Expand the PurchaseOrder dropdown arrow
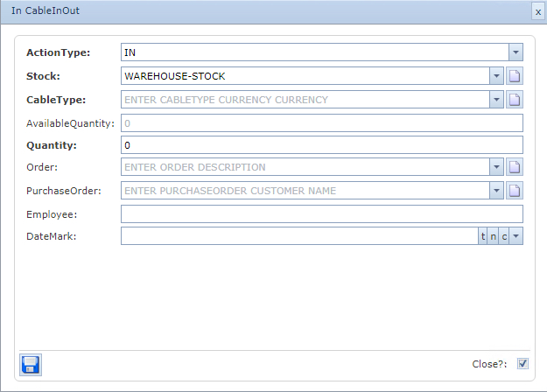 (497, 190)
